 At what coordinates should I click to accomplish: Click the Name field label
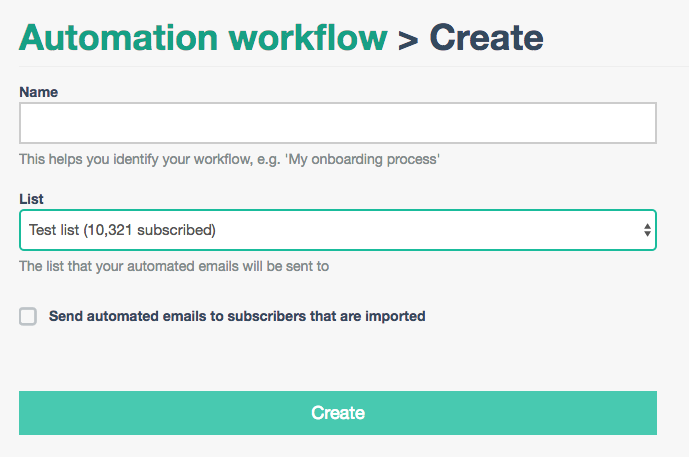click(38, 92)
